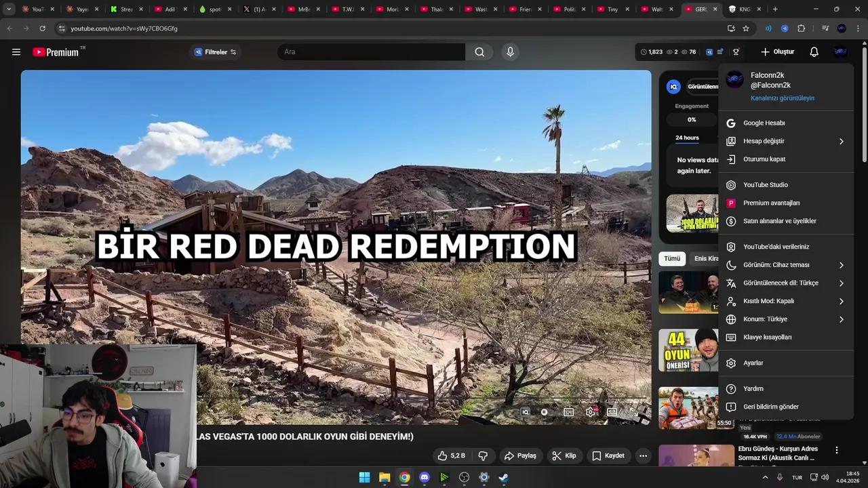Select Google Hesabı in account menu

click(x=785, y=123)
